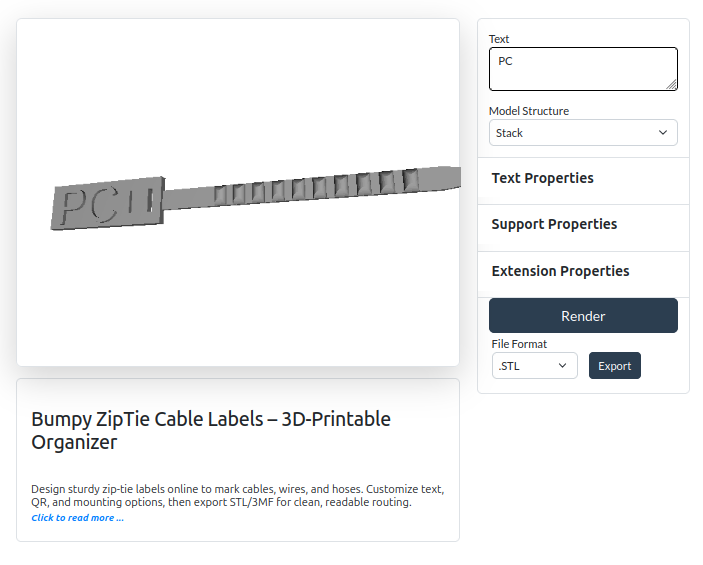
Task: Open the .STL file format dropdown
Action: 534,366
